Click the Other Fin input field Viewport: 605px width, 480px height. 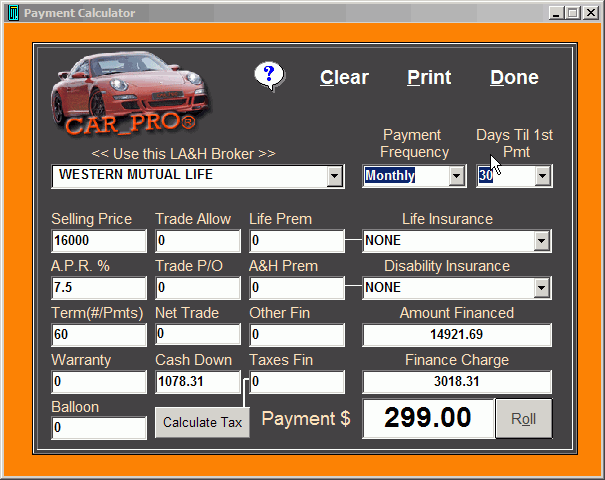coord(297,335)
